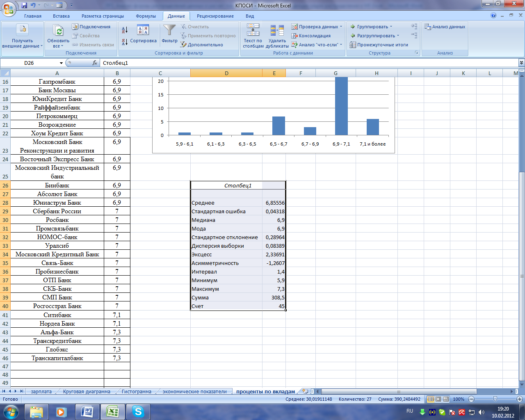Click the greyed Свойства button

[86, 36]
